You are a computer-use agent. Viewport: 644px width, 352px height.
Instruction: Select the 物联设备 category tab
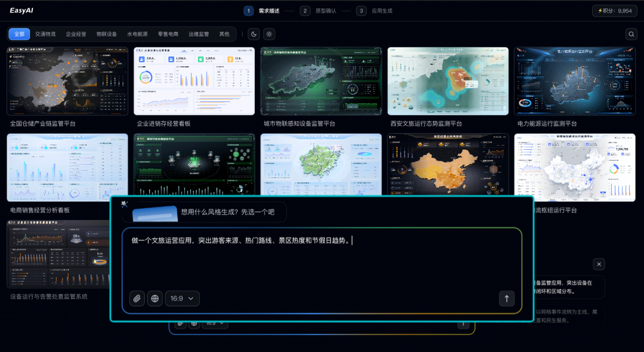(107, 34)
